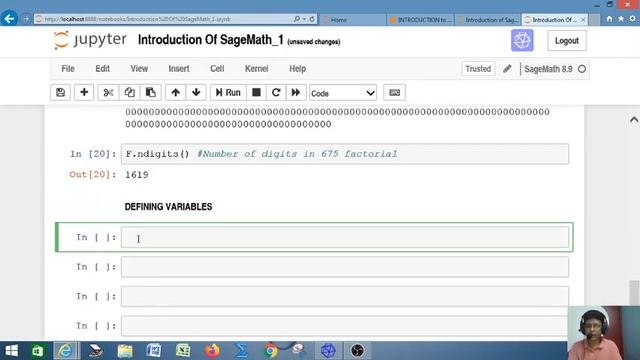
Task: Click the browser refresh icon
Action: tap(312, 19)
